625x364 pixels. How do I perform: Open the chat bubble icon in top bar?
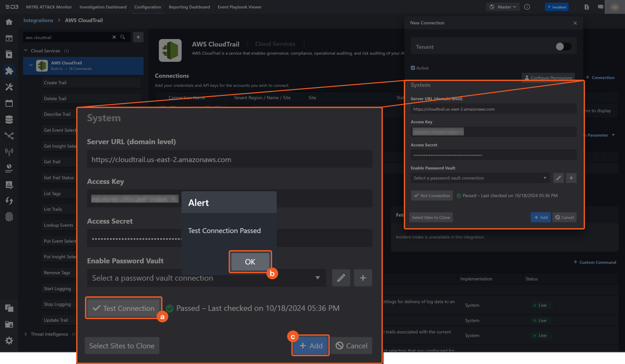click(x=600, y=7)
